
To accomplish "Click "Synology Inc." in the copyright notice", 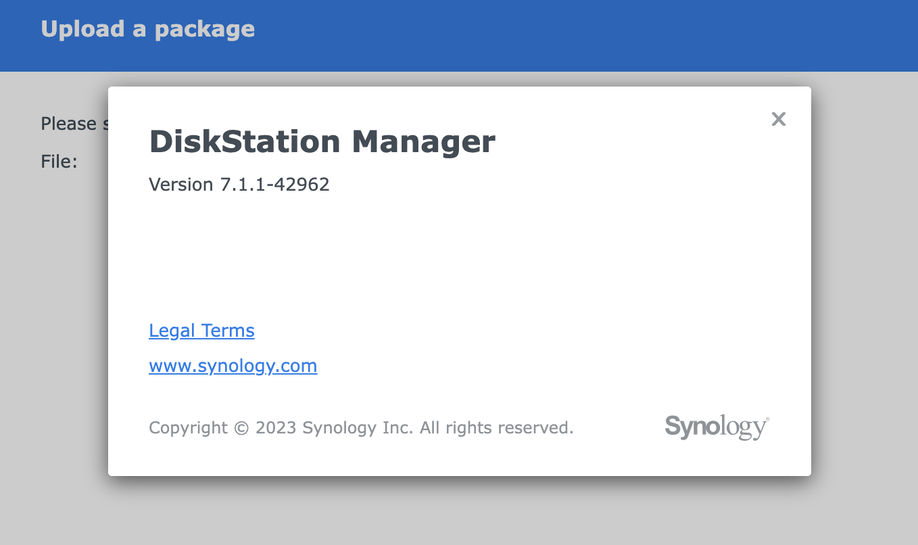I will click(357, 428).
